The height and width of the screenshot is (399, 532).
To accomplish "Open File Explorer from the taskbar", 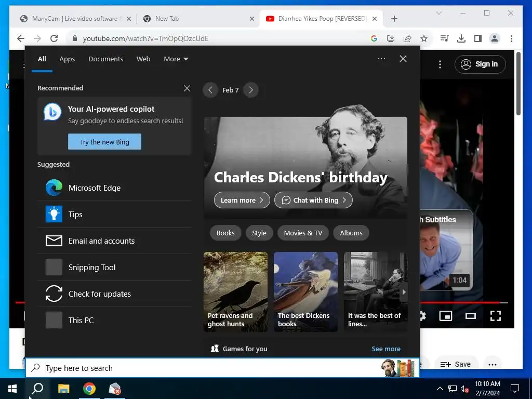I will [x=63, y=389].
